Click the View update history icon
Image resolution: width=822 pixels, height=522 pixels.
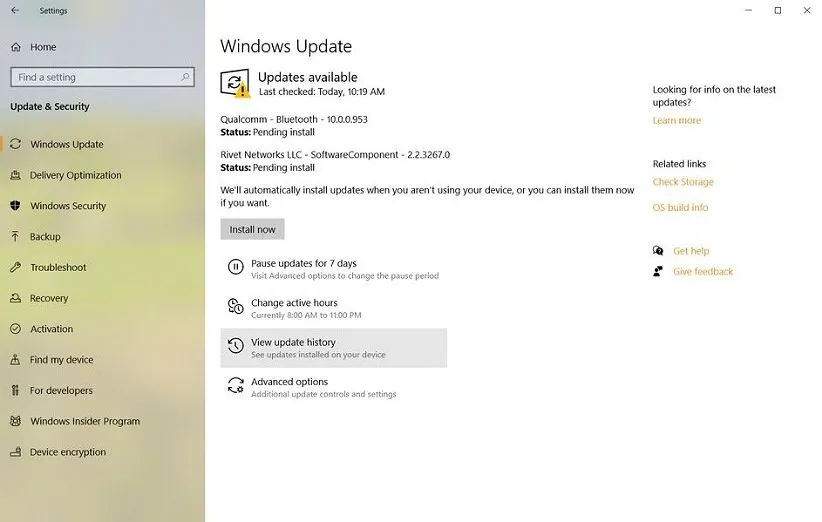point(235,346)
